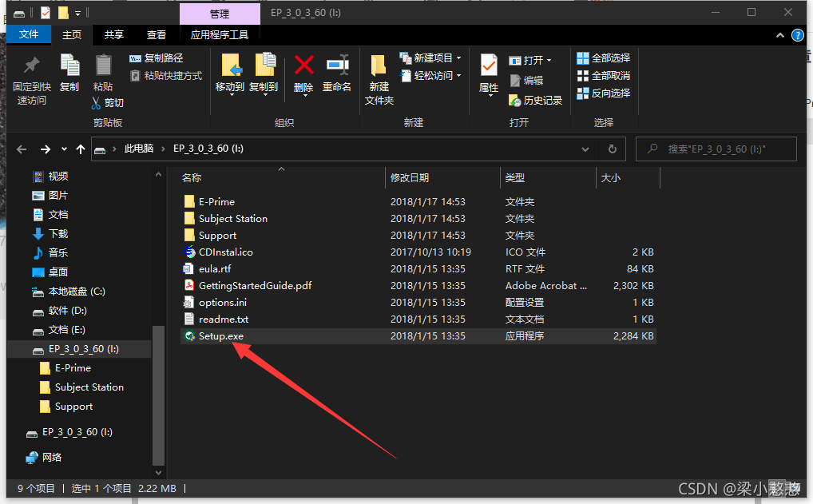Switch to the Home tab
813x504 pixels.
[x=72, y=34]
